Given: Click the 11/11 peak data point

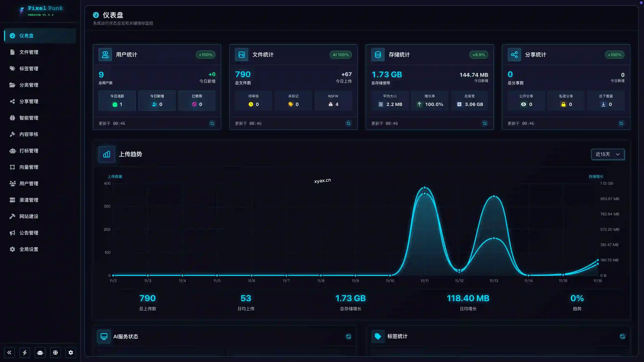Looking at the screenshot, I should click(425, 187).
